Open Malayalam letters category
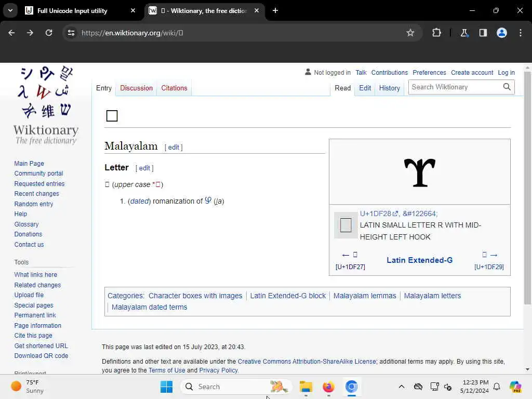The height and width of the screenshot is (399, 532). 432,296
